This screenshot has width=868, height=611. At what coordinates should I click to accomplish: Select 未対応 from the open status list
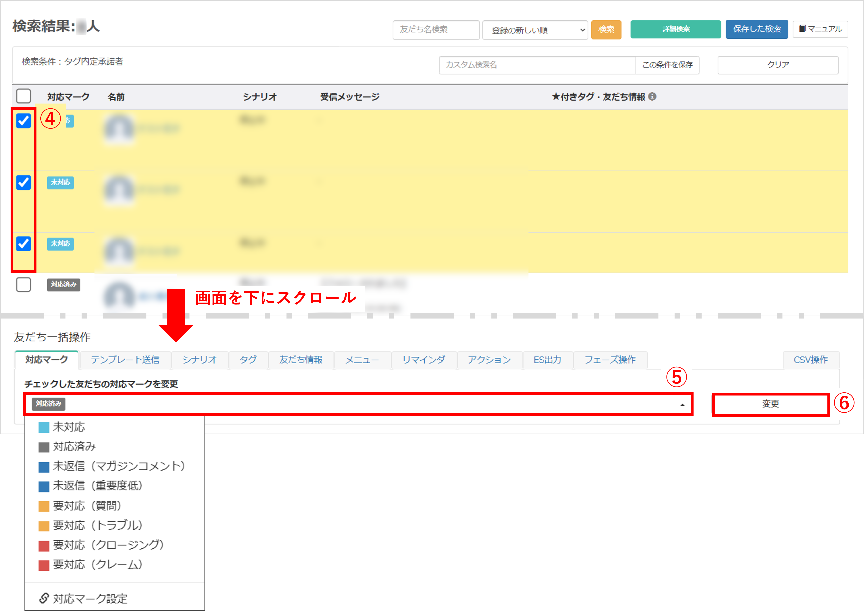pos(69,427)
